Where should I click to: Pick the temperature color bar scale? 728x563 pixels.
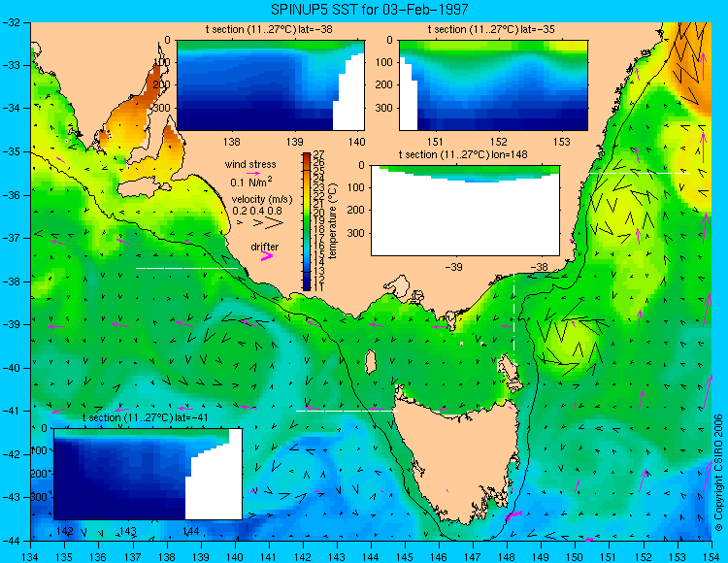coord(307,221)
